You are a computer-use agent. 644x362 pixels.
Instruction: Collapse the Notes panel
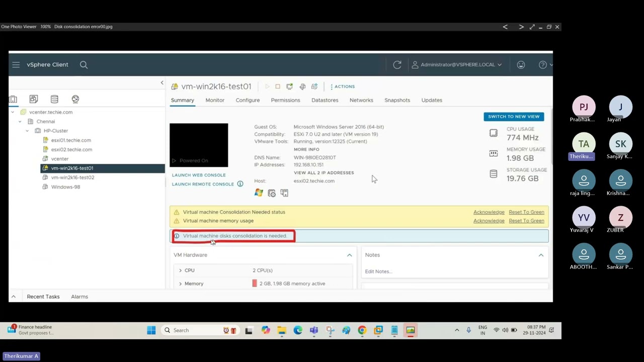541,255
